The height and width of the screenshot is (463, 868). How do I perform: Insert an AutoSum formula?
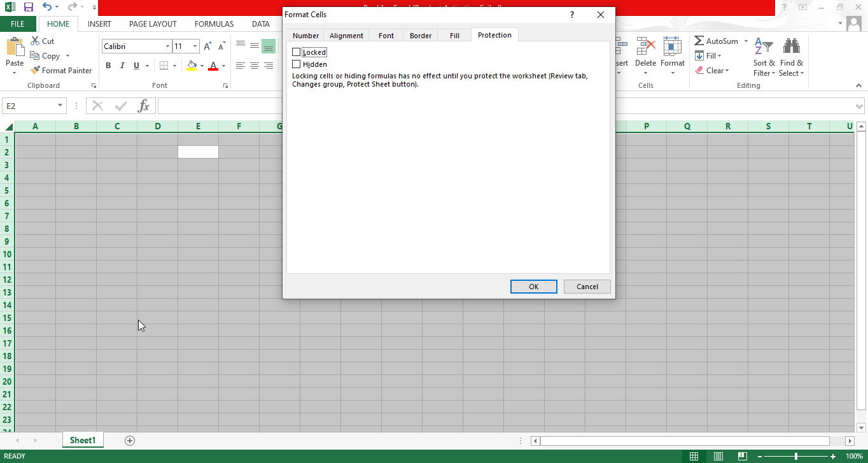point(717,41)
